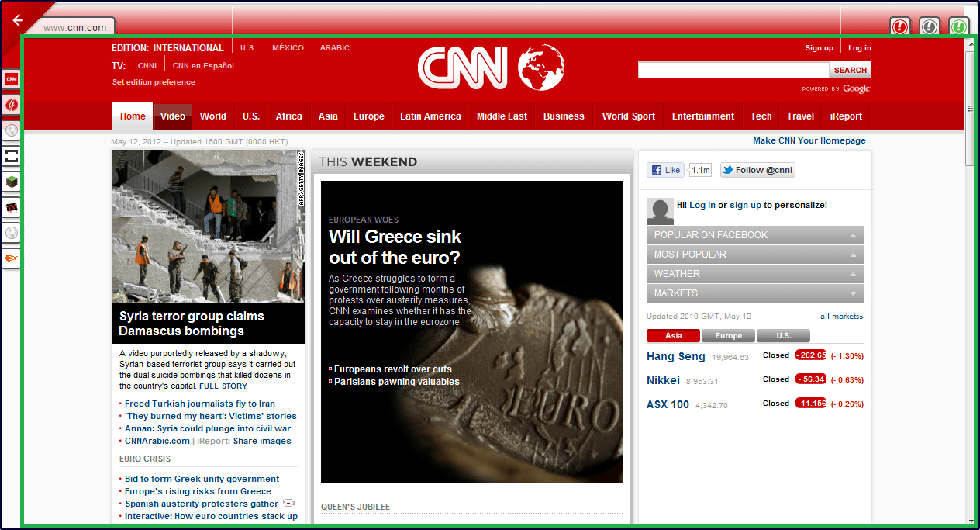Open the Africa navigation item

pyautogui.click(x=288, y=116)
